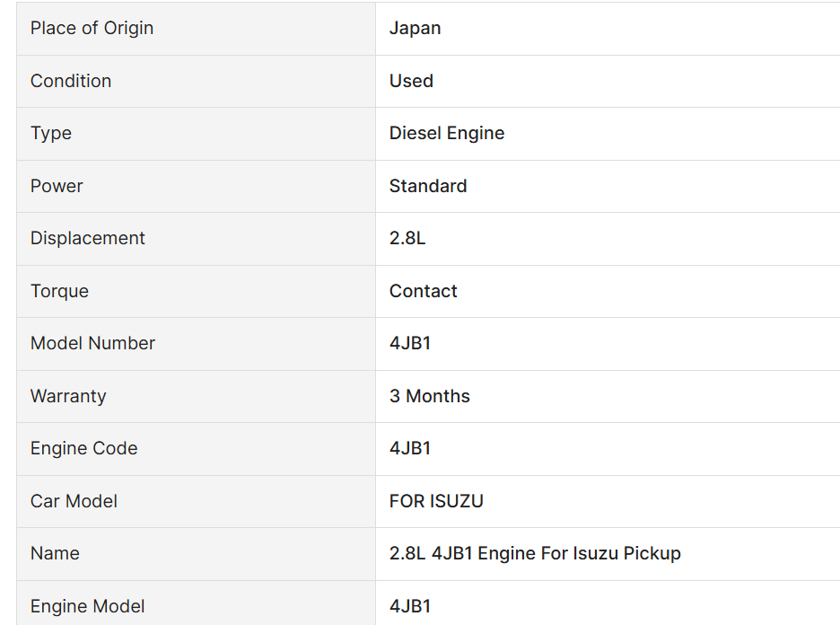Select the Japan value cell

point(415,28)
